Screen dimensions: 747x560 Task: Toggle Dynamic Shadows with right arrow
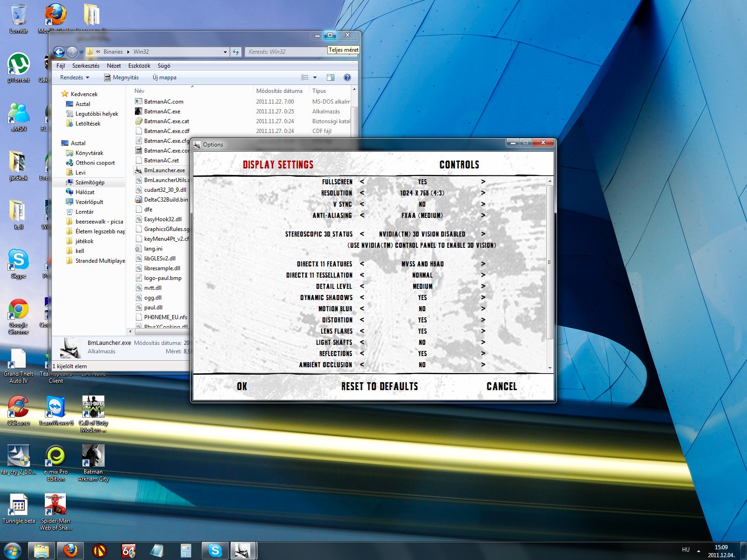click(x=483, y=298)
